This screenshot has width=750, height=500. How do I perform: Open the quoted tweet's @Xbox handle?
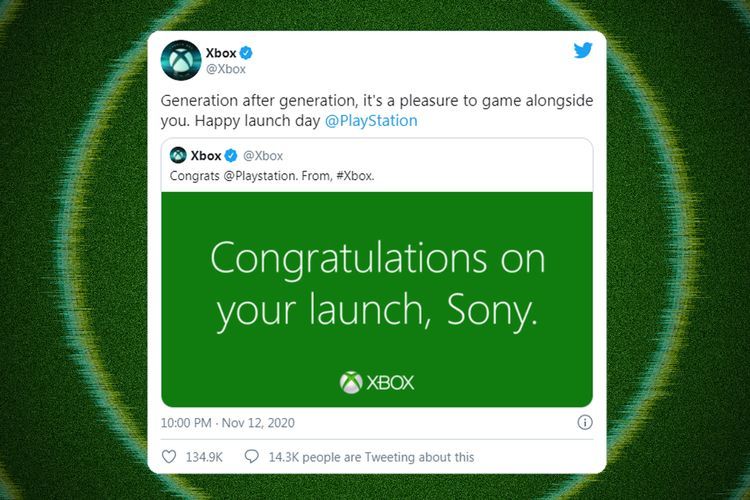tap(263, 156)
